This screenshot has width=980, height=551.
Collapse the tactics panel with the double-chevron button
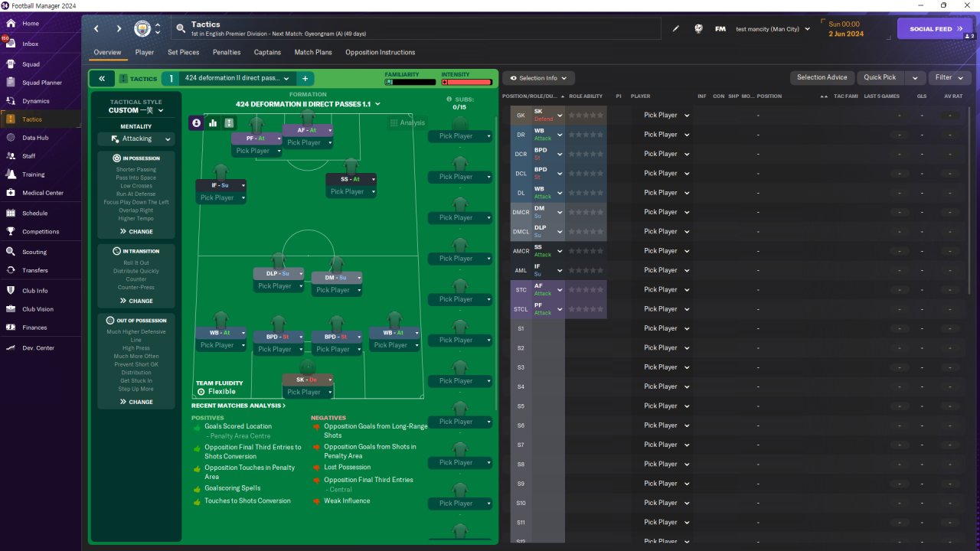coord(101,78)
